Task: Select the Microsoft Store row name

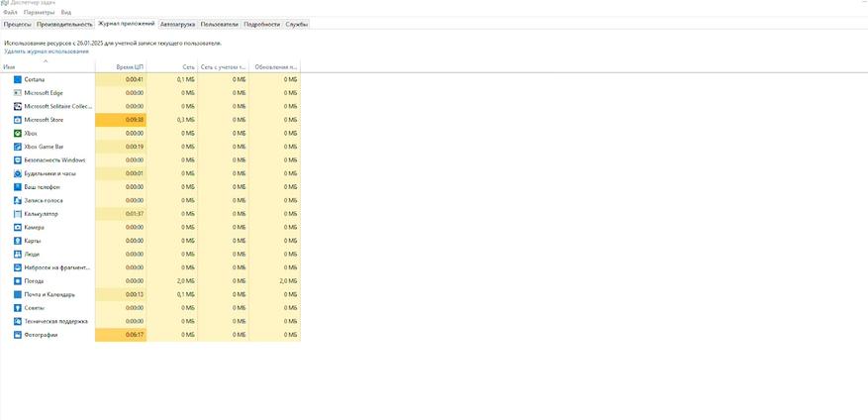Action: (x=44, y=120)
